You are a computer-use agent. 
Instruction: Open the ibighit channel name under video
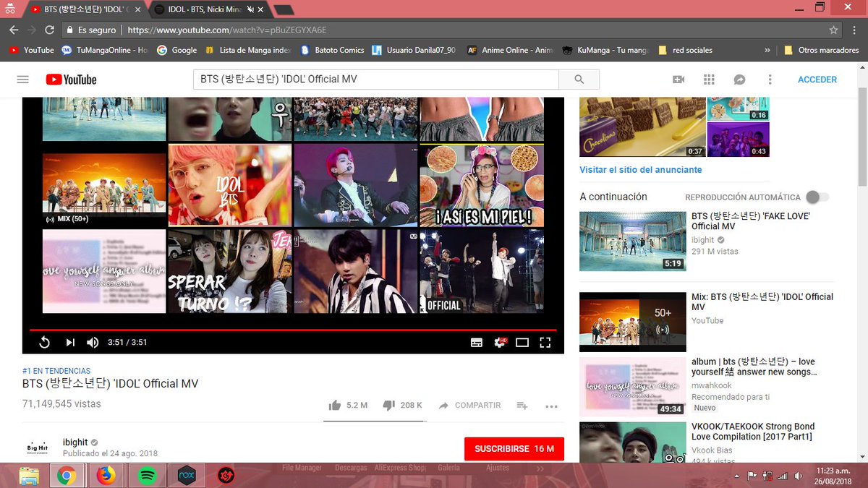pyautogui.click(x=75, y=442)
